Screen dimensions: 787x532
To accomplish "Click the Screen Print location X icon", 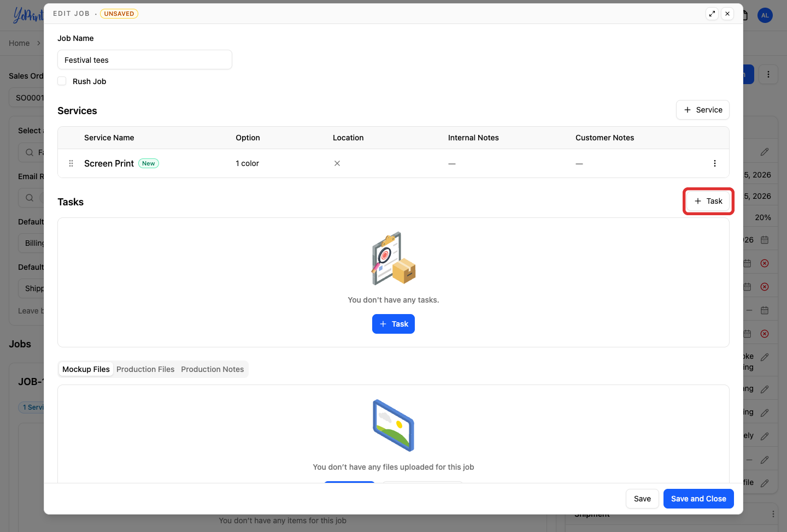I will click(x=337, y=163).
